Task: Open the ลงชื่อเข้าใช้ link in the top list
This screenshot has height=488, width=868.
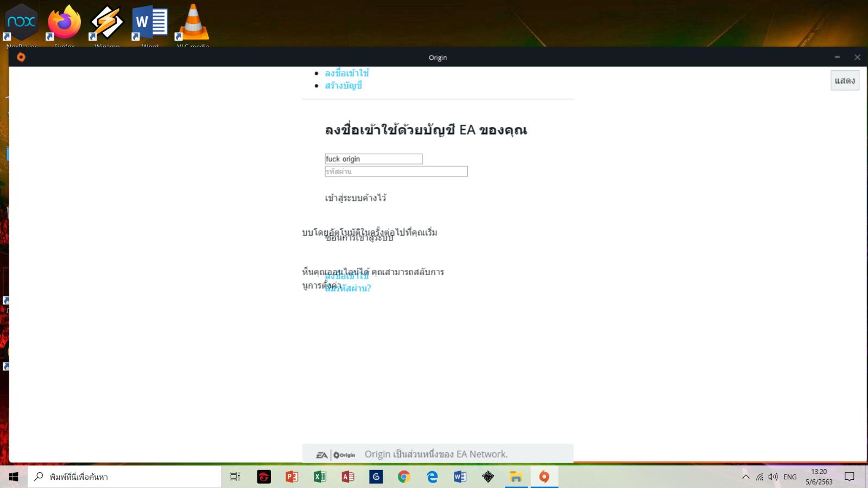Action: [x=347, y=73]
